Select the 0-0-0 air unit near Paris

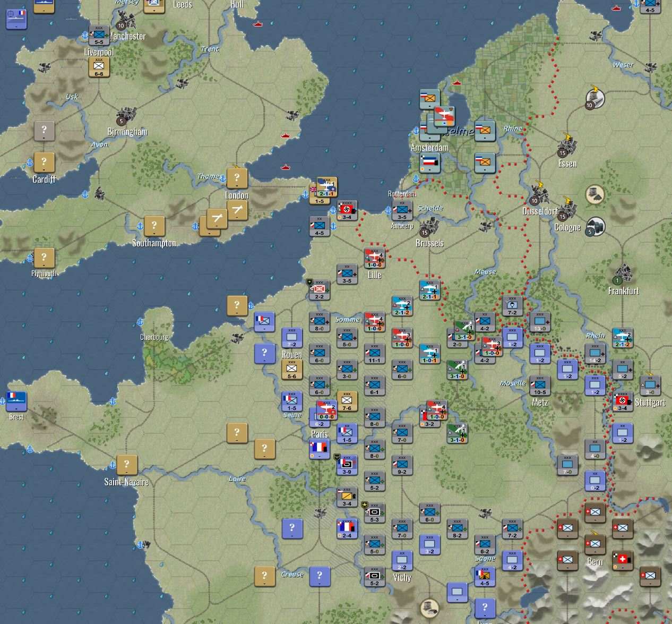pyautogui.click(x=326, y=410)
